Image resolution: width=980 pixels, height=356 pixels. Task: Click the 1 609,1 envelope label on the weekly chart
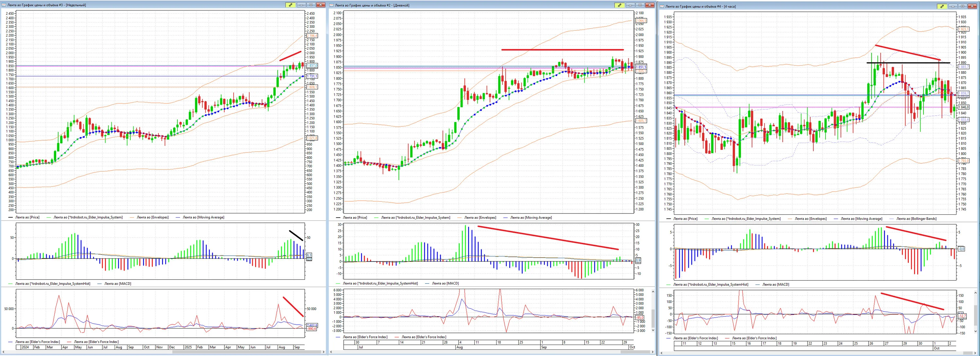(312, 87)
